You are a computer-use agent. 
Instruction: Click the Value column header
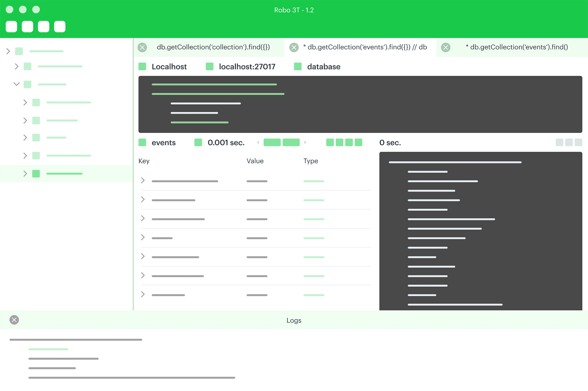(255, 161)
